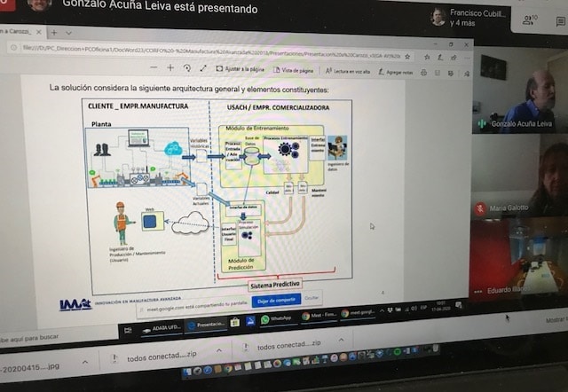Open the Meet participants list icon
This screenshot has width=568, height=392.
point(530,20)
